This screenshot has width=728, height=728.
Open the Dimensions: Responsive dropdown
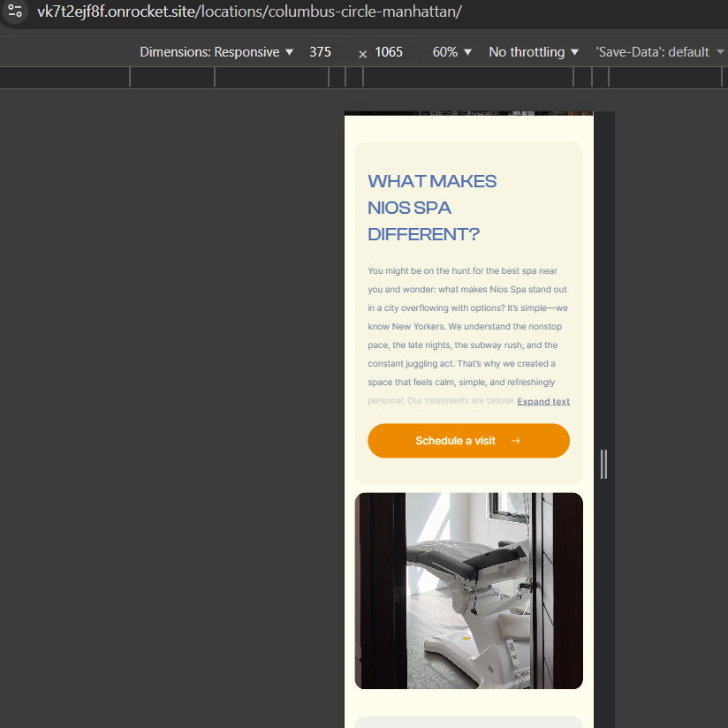[216, 52]
